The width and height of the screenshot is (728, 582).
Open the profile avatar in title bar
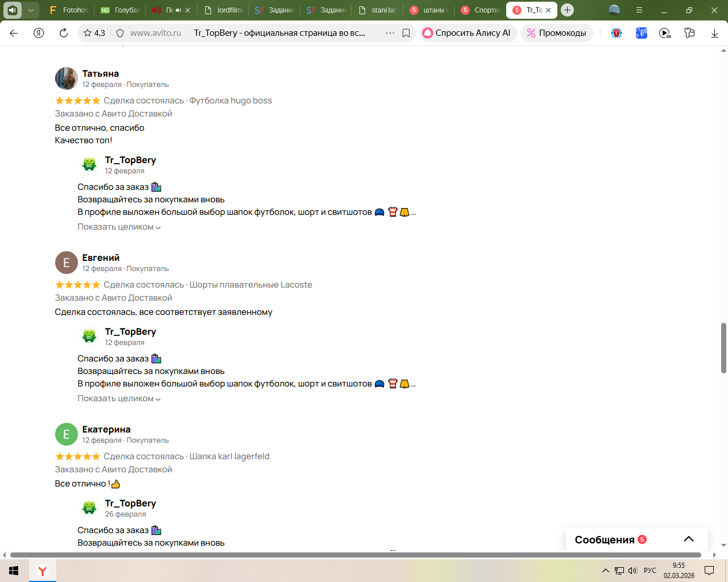pos(614,10)
